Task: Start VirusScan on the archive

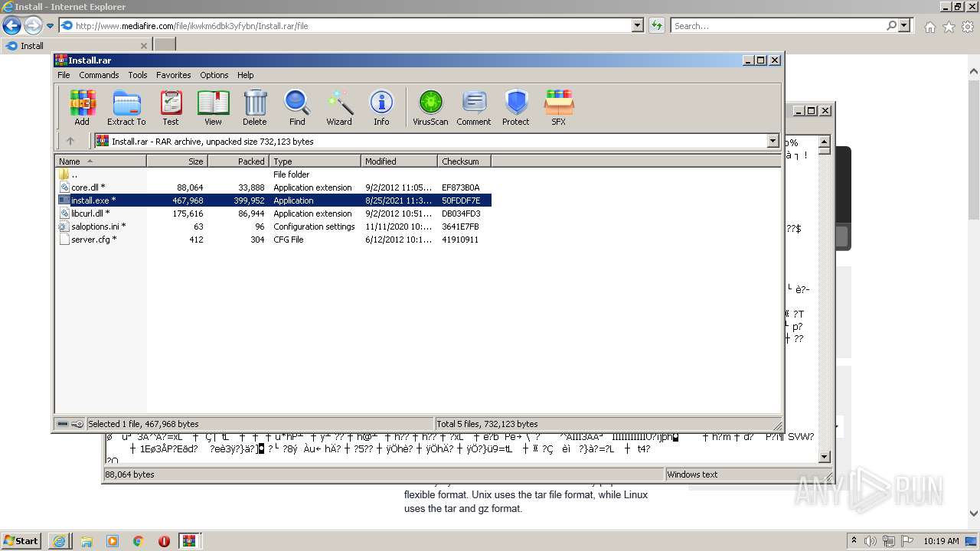Action: pyautogui.click(x=430, y=108)
